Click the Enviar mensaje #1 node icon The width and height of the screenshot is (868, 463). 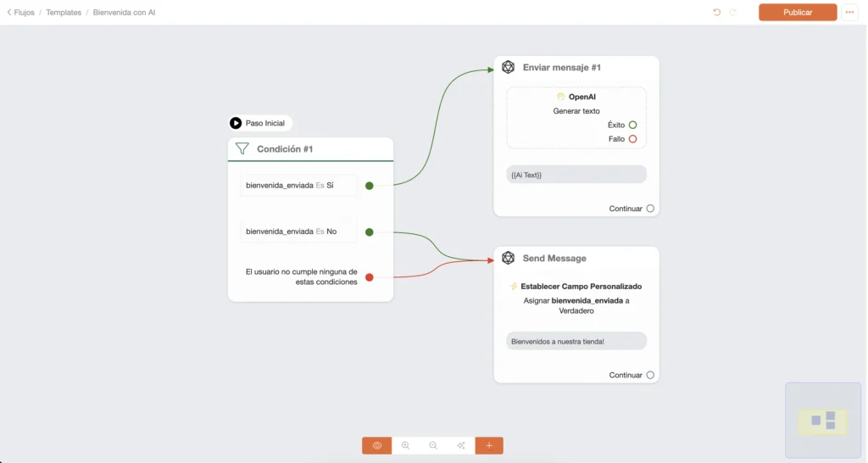[509, 67]
